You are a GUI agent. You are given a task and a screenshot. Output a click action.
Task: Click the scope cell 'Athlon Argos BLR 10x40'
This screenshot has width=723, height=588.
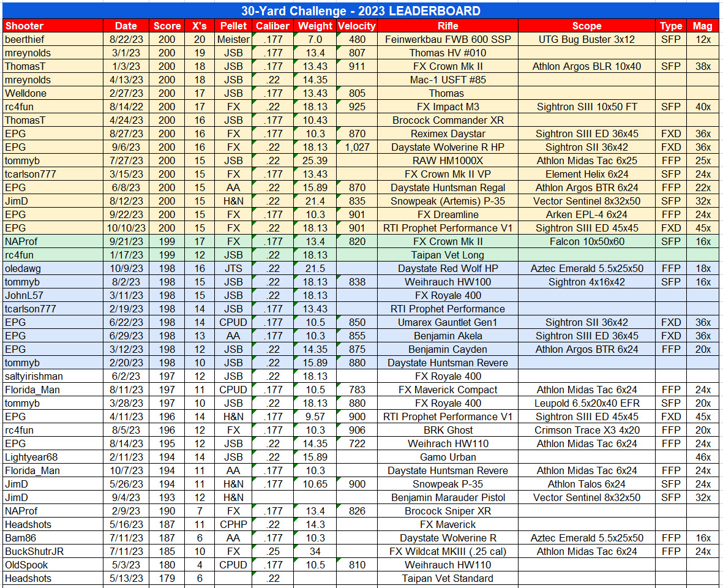click(586, 66)
